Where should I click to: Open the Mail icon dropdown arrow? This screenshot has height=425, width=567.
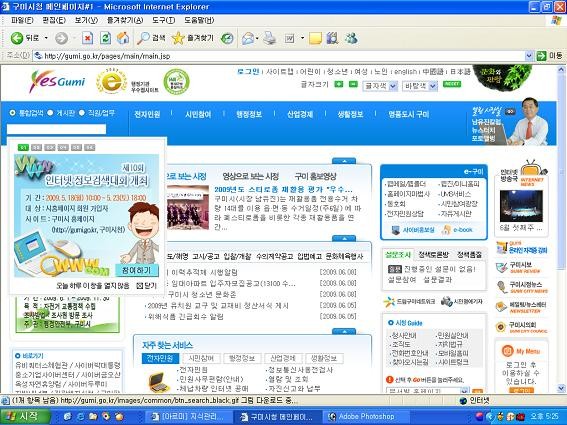click(x=257, y=38)
